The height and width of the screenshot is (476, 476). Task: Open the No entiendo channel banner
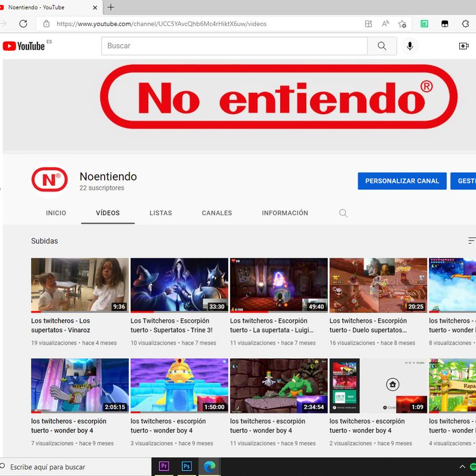coord(239,105)
